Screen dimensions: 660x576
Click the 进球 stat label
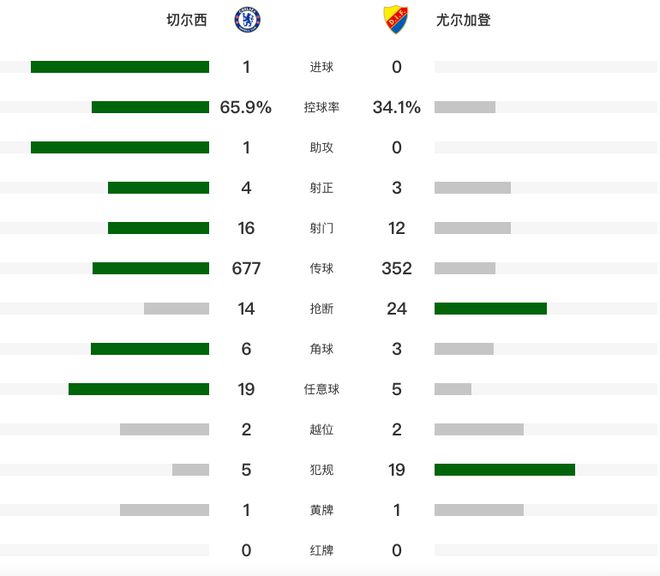pos(322,67)
